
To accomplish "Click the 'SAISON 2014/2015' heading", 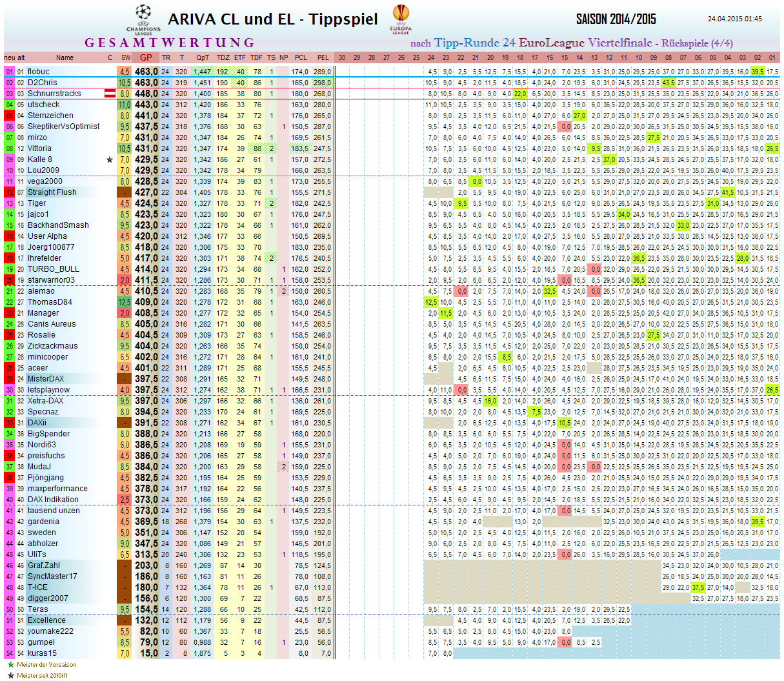I will 616,19.
